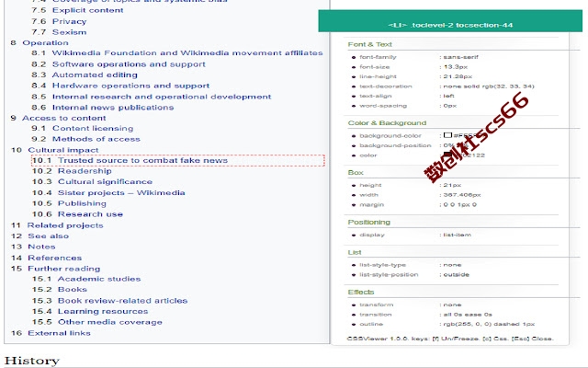Open '15 Further reading' link
This screenshot has width=588, height=368.
[x=55, y=269]
